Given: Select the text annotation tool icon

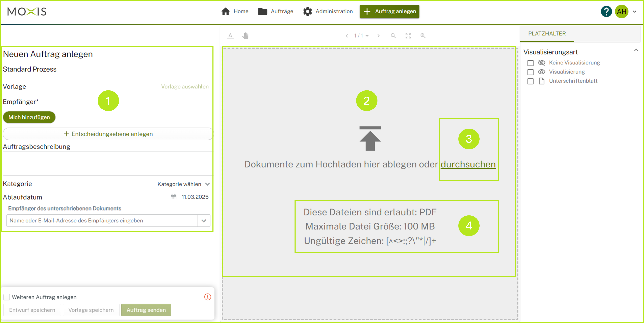Looking at the screenshot, I should click(230, 36).
